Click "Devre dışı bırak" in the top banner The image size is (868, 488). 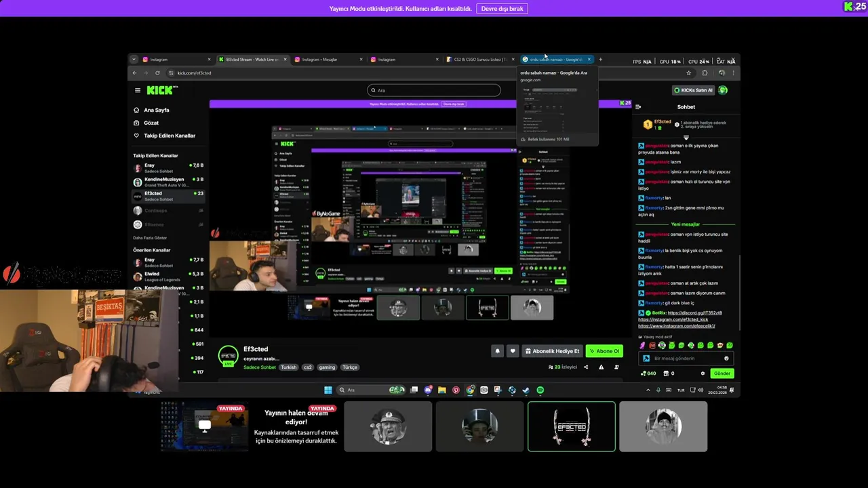502,9
